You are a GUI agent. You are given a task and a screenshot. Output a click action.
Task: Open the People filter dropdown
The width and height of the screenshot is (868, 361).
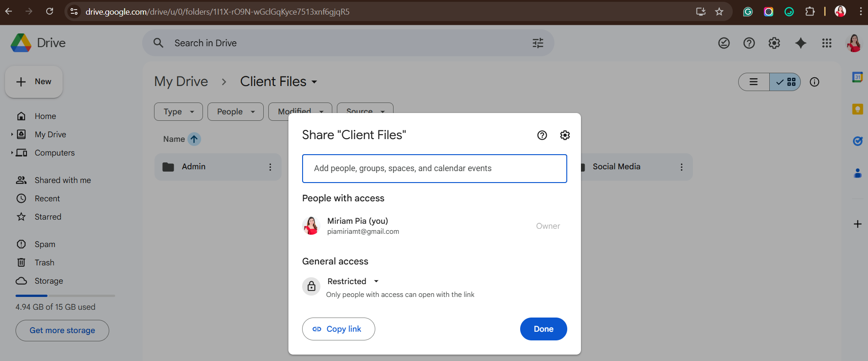235,112
